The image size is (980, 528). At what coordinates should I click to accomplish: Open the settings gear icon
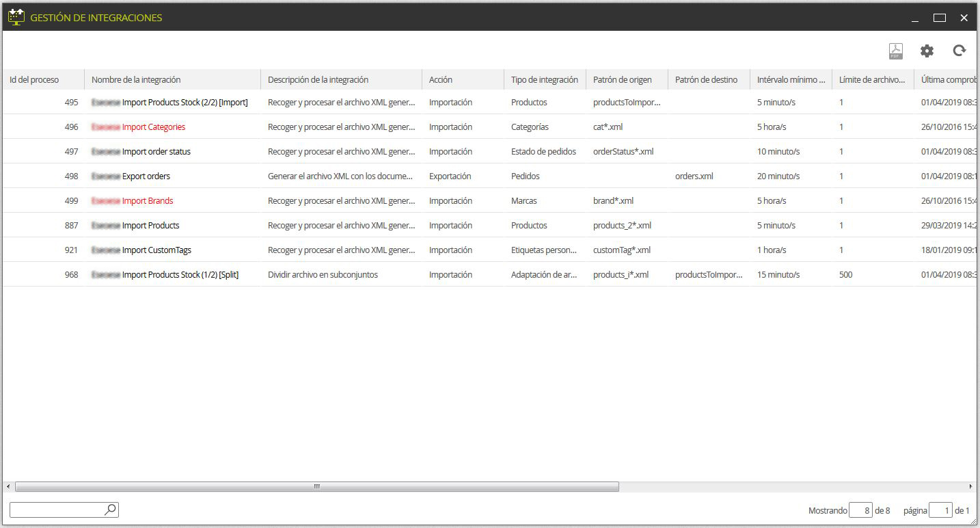(x=927, y=51)
